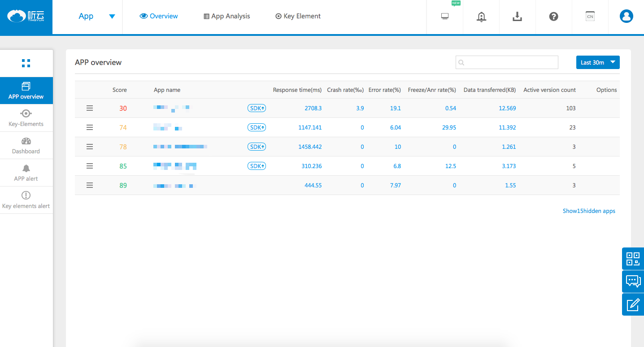
Task: Click SDK upgrade badge on score 74 row
Action: (257, 127)
